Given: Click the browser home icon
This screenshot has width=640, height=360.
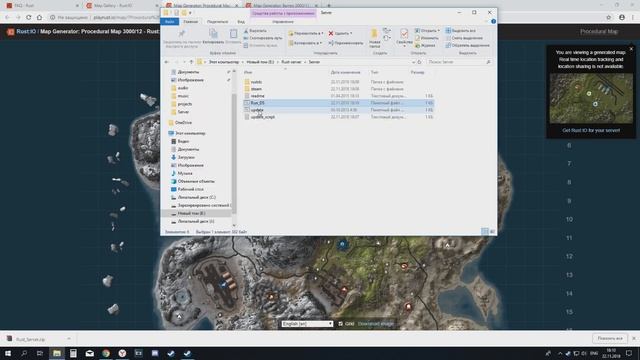Looking at the screenshot, I should pos(39,17).
